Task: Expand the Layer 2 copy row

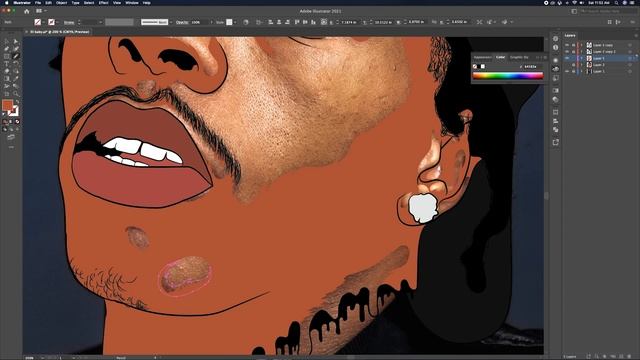Action: coord(582,45)
